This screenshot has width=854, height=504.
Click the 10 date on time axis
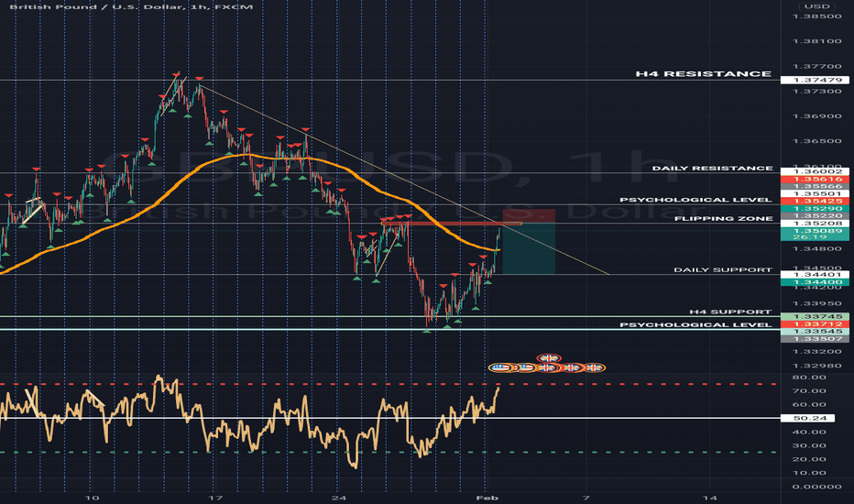coord(92,498)
